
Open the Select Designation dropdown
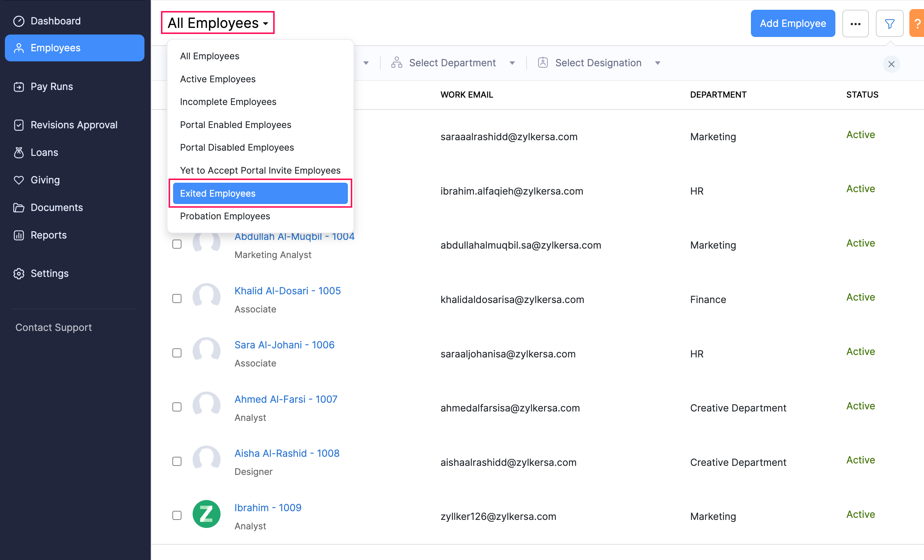[x=598, y=63]
